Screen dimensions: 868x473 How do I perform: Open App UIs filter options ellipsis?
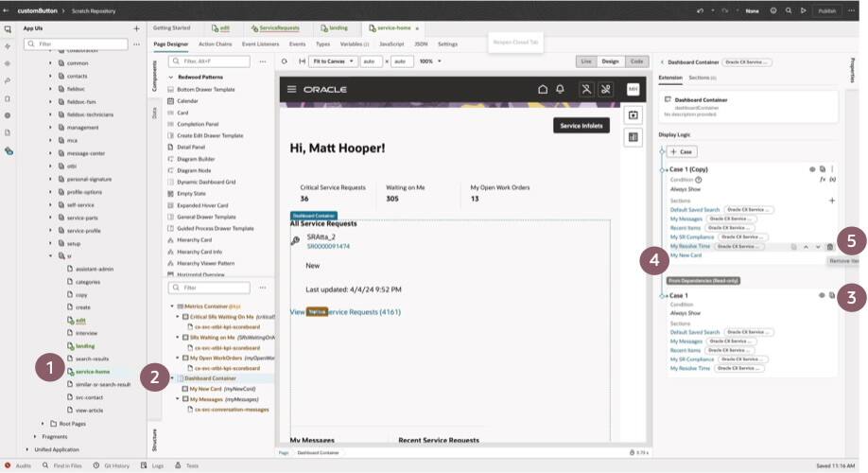point(137,44)
